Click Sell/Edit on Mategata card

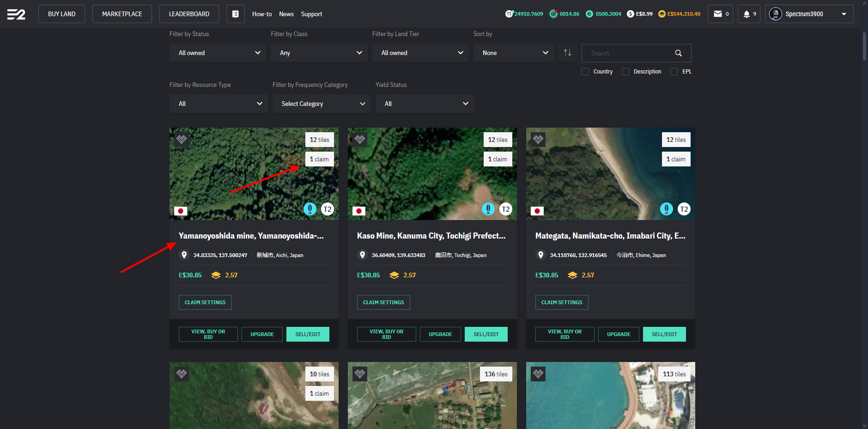(664, 334)
